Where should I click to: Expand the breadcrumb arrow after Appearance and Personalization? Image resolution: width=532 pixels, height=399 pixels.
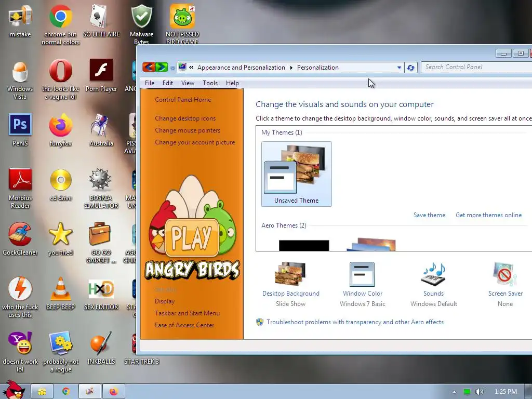tap(291, 68)
